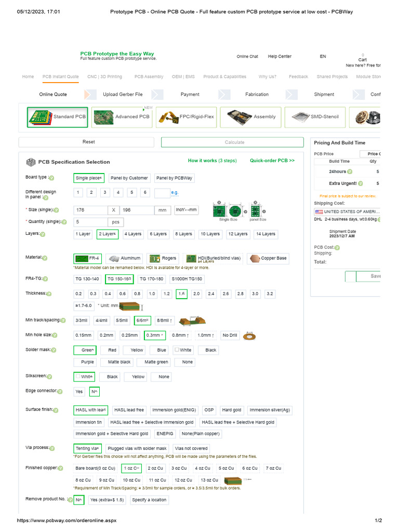
Task: Open Quick-order PCB link
Action: pyautogui.click(x=272, y=161)
